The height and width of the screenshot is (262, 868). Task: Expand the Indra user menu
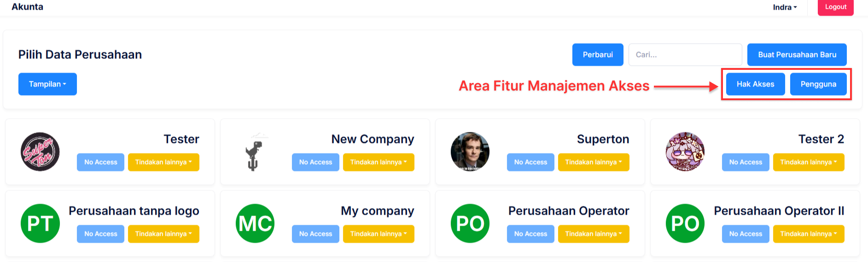click(x=785, y=7)
